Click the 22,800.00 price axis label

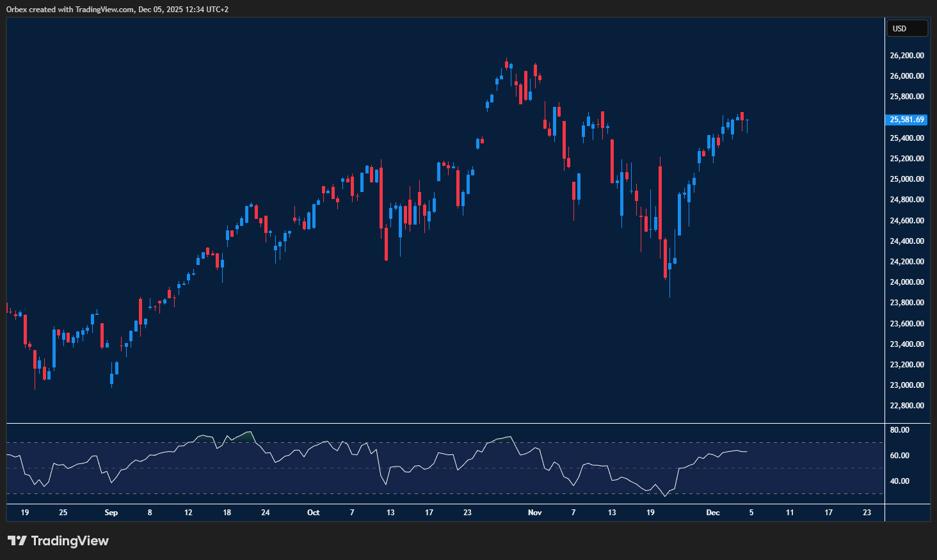point(907,406)
